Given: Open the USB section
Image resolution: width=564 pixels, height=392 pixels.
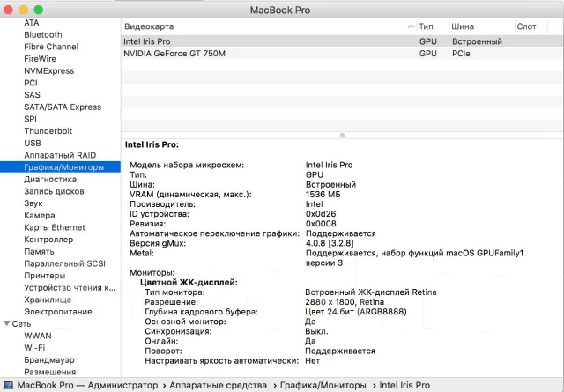Looking at the screenshot, I should 33,143.
